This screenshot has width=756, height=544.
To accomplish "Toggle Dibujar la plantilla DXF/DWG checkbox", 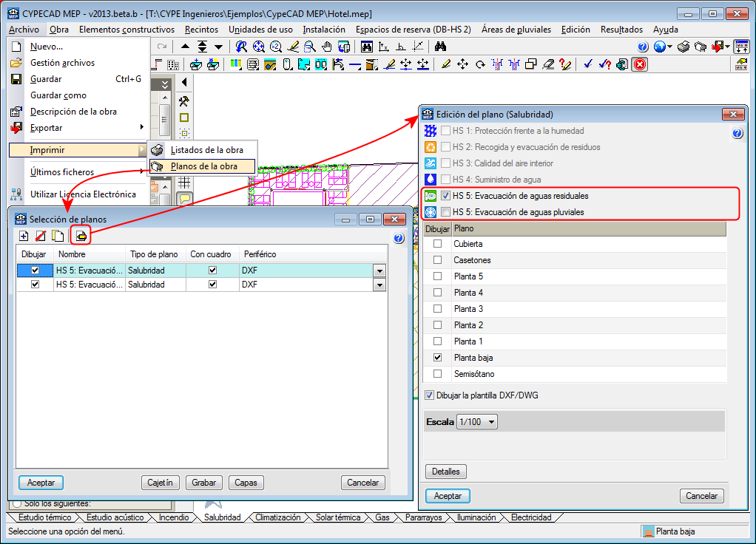I will (x=431, y=395).
